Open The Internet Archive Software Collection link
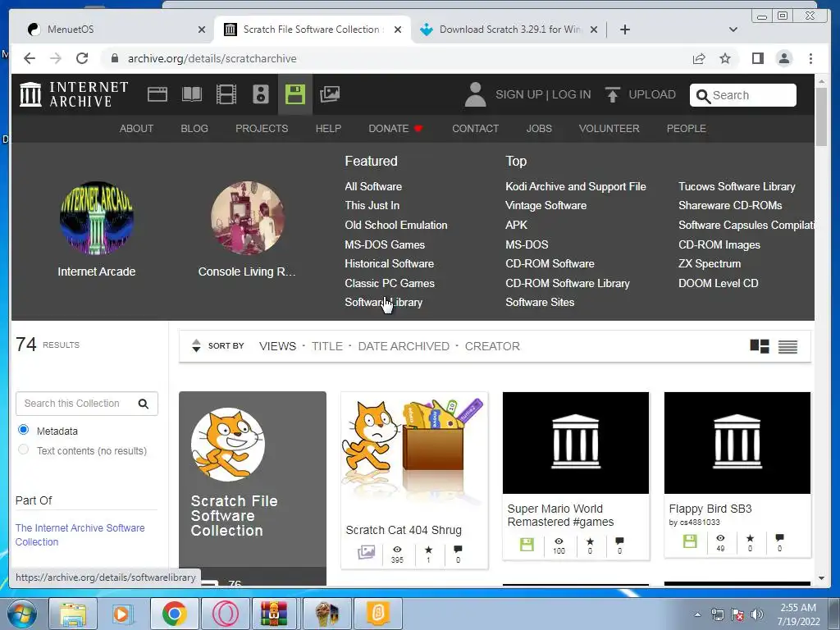This screenshot has height=630, width=840. click(x=80, y=535)
